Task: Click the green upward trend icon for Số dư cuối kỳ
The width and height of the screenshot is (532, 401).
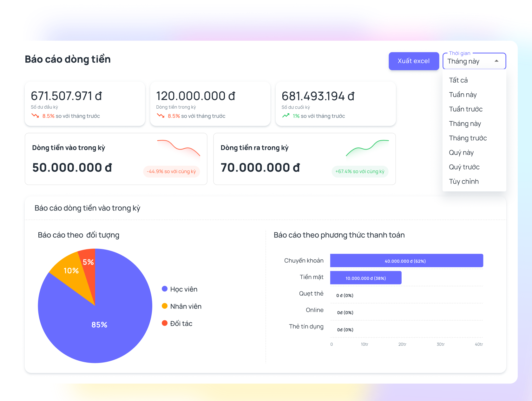Action: pyautogui.click(x=286, y=116)
